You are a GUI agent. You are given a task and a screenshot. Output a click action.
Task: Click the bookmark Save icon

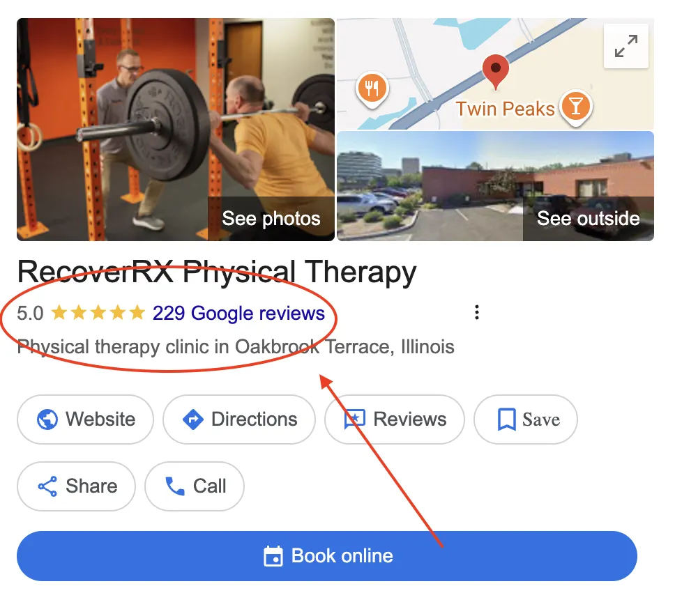pyautogui.click(x=507, y=419)
